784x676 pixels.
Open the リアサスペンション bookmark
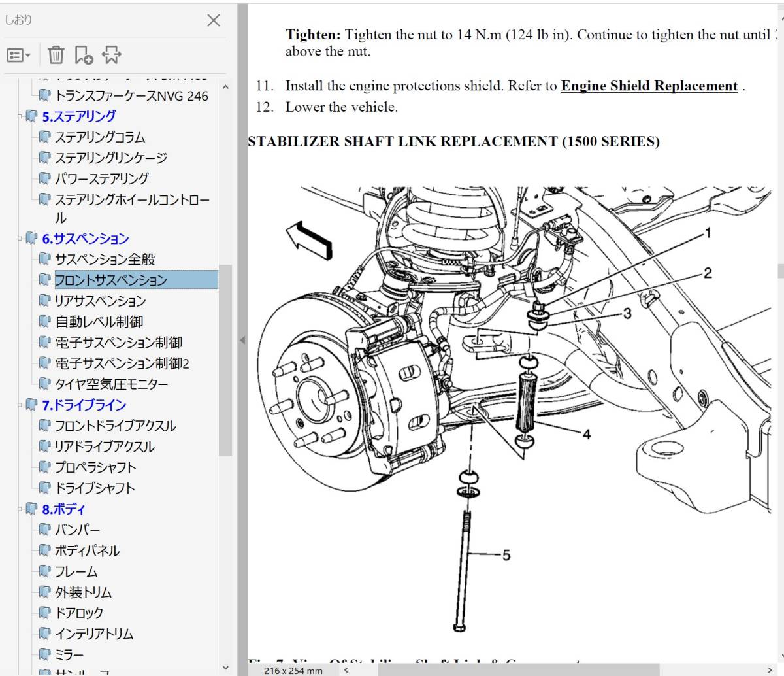100,301
